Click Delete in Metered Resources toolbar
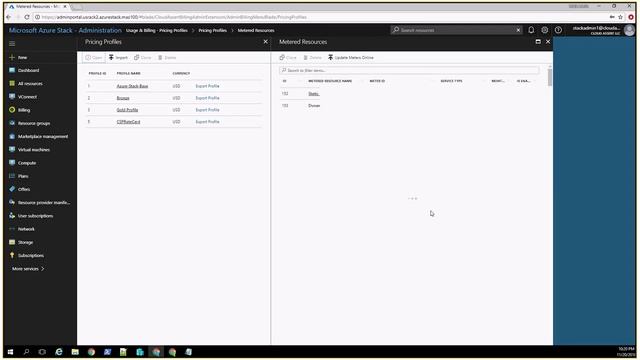Screen dimensions: 640x360 click(x=313, y=58)
